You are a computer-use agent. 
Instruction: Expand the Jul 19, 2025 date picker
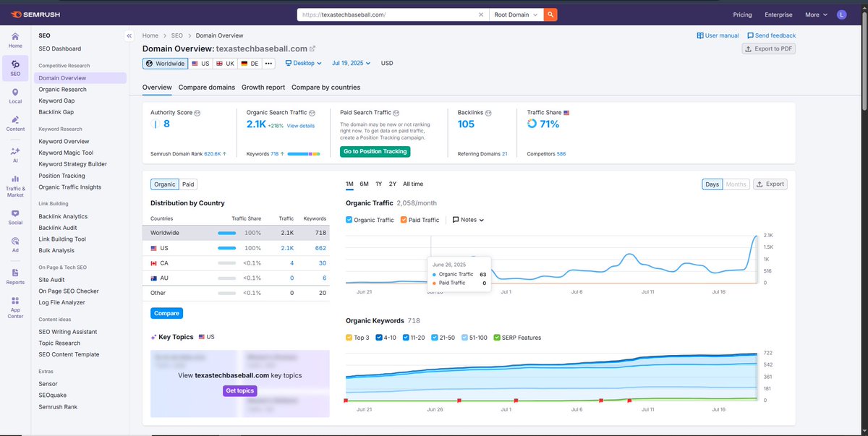click(351, 63)
